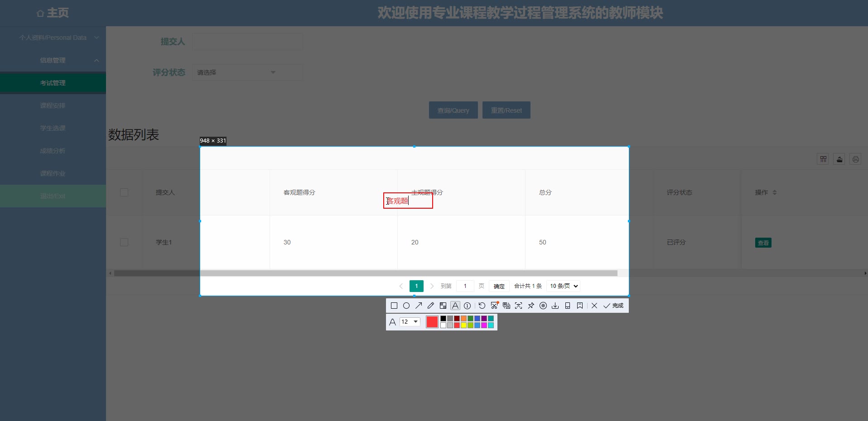Pick the yellow color swatch
The height and width of the screenshot is (421, 868).
click(463, 325)
